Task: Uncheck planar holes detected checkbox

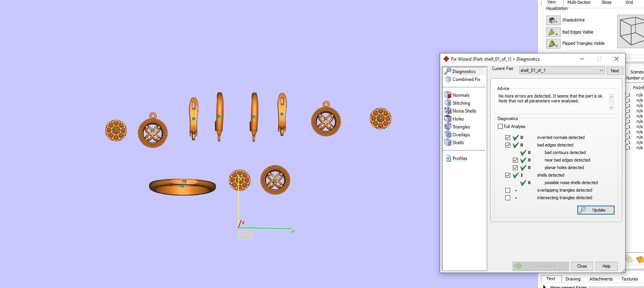Action: click(x=515, y=168)
